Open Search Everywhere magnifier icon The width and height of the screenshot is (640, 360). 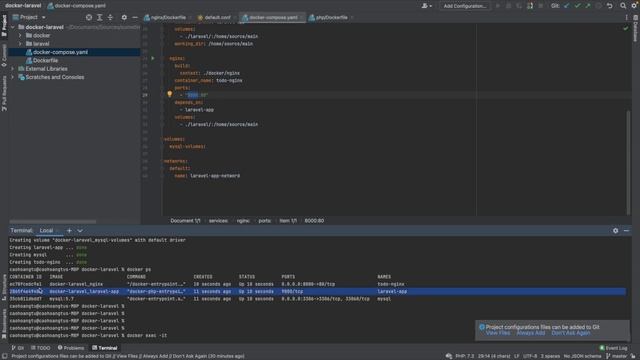pyautogui.click(x=623, y=6)
